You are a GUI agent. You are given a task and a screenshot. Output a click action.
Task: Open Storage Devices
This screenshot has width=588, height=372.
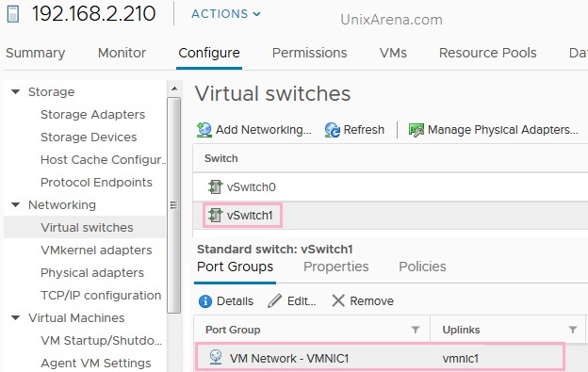click(89, 137)
